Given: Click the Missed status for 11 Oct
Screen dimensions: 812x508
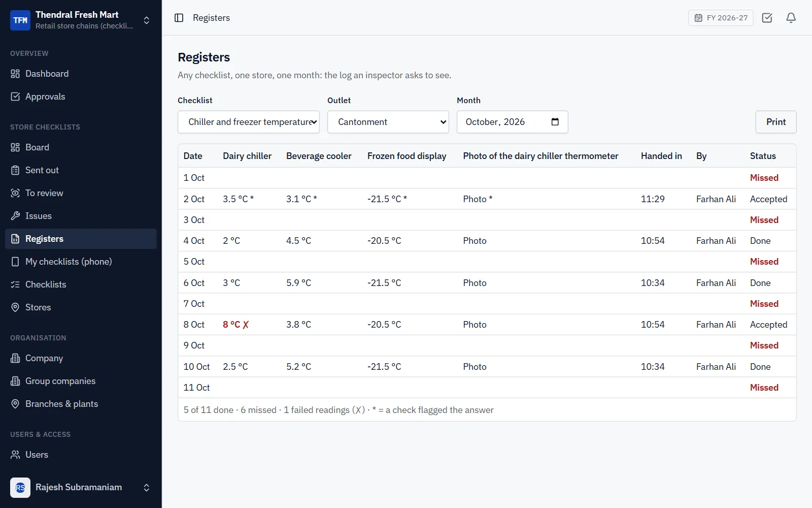Looking at the screenshot, I should (764, 388).
